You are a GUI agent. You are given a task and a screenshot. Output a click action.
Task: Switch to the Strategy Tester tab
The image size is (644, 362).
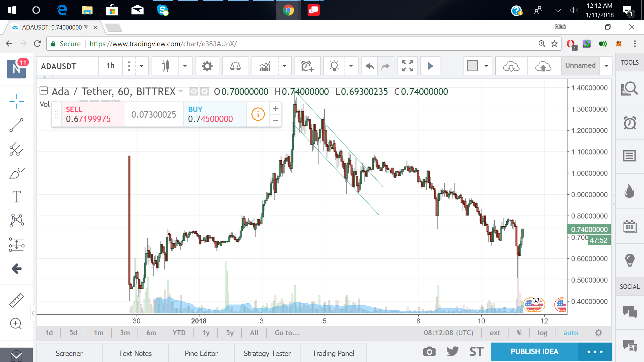tap(267, 353)
